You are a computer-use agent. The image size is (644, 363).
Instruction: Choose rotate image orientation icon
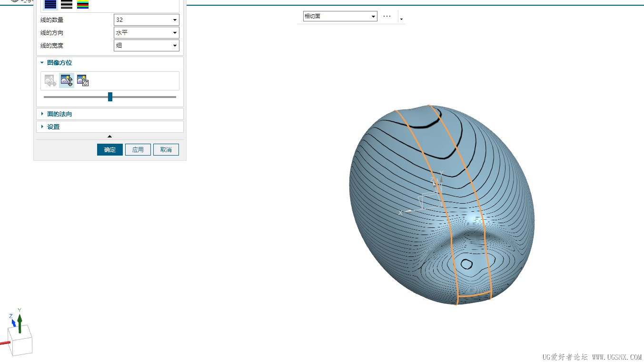pos(83,81)
